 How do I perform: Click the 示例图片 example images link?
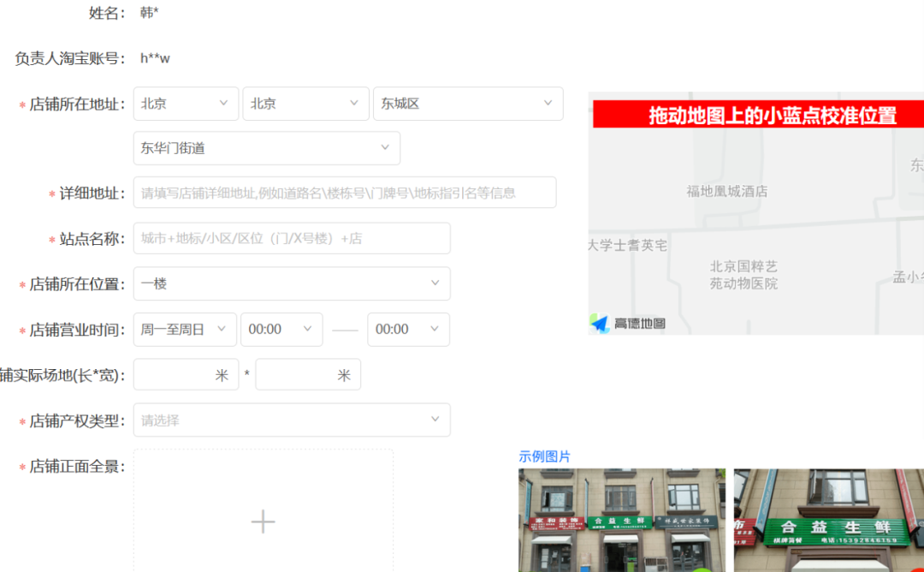click(544, 456)
